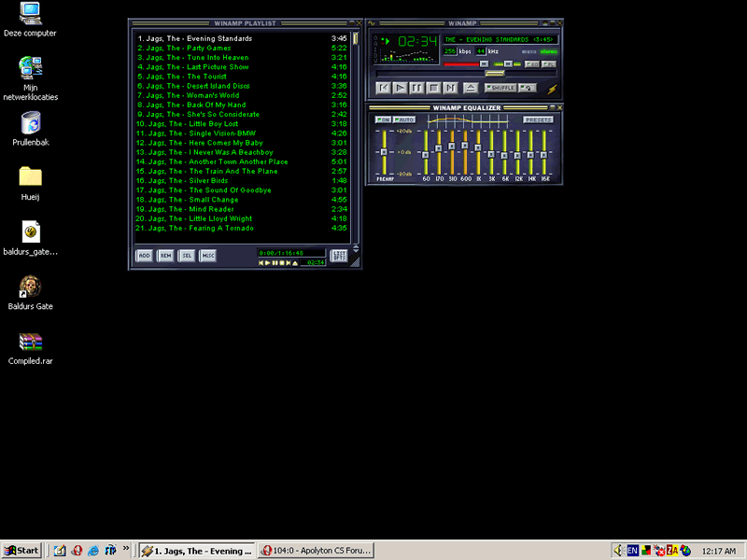Pause playback in Winamp main window
This screenshot has width=747, height=560.
[416, 88]
